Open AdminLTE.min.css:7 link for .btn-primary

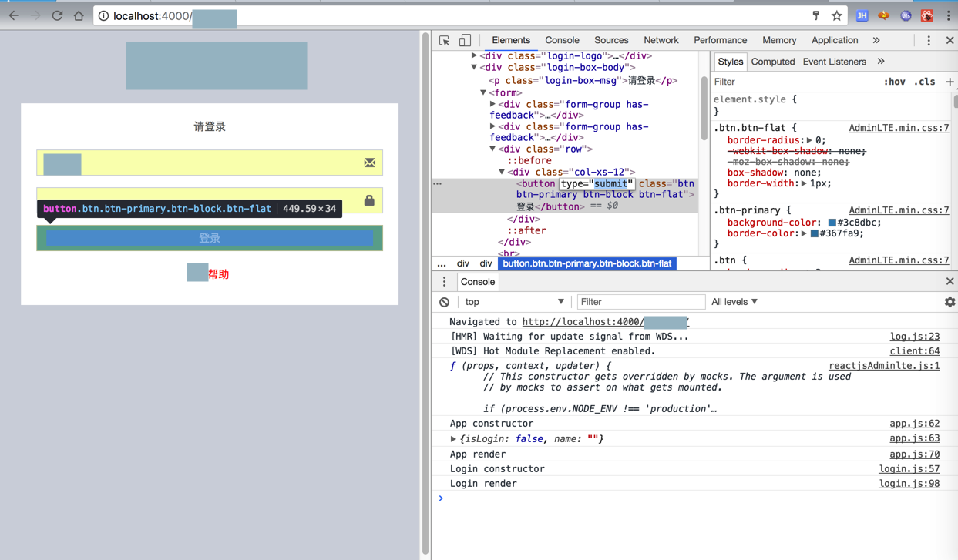[899, 210]
